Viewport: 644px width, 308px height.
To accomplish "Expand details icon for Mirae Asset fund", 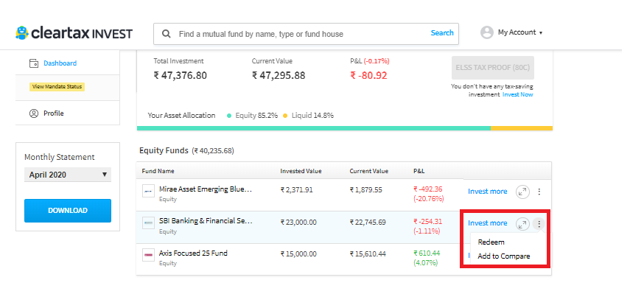I will click(522, 192).
